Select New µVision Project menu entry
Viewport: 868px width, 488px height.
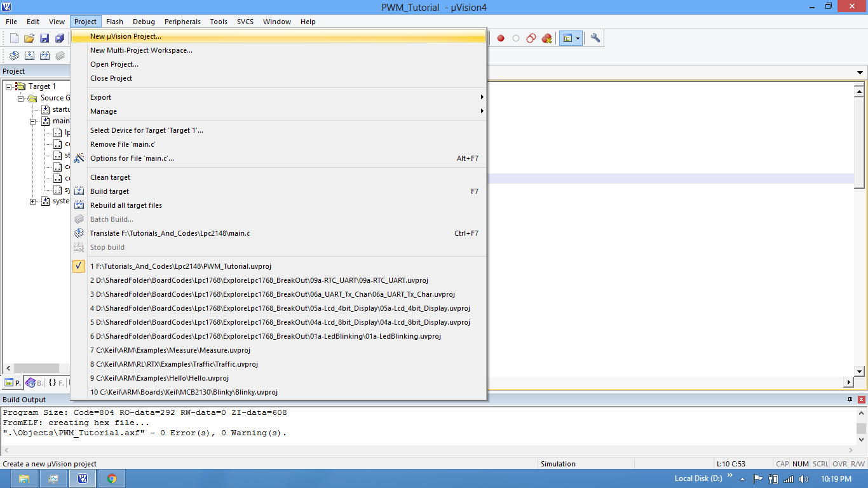(x=126, y=36)
